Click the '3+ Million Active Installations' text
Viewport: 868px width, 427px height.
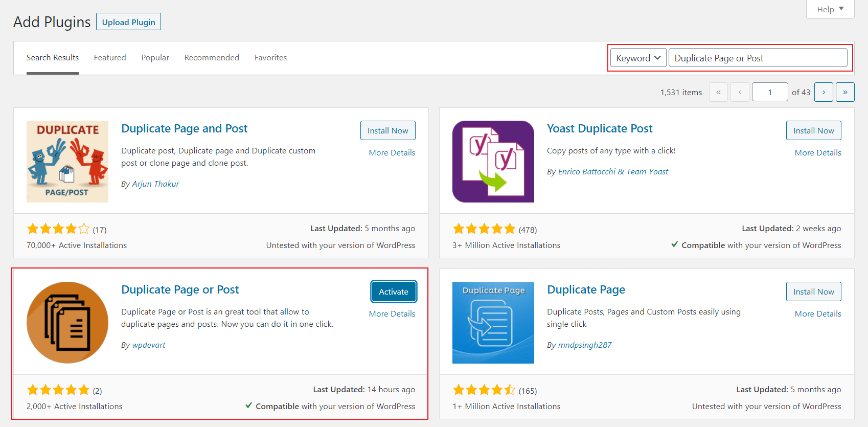[506, 245]
